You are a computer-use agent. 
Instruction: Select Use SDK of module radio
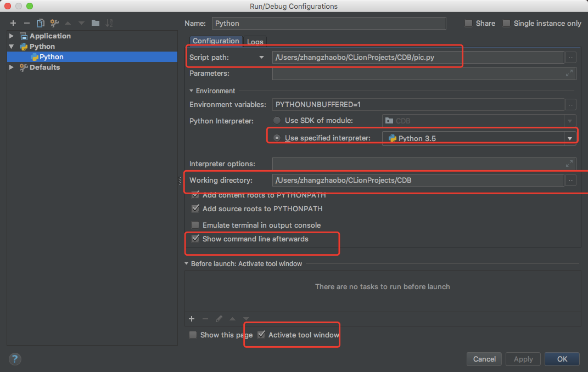coord(277,121)
